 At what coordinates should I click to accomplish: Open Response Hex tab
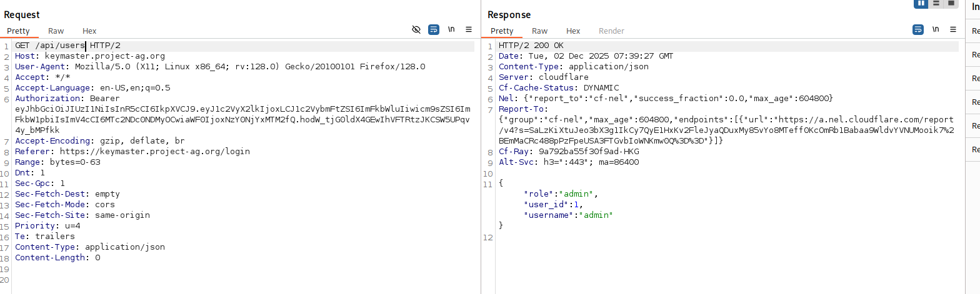coord(573,31)
